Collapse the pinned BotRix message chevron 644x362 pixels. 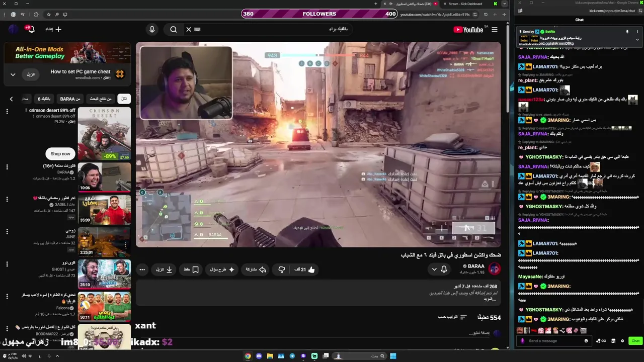637,40
